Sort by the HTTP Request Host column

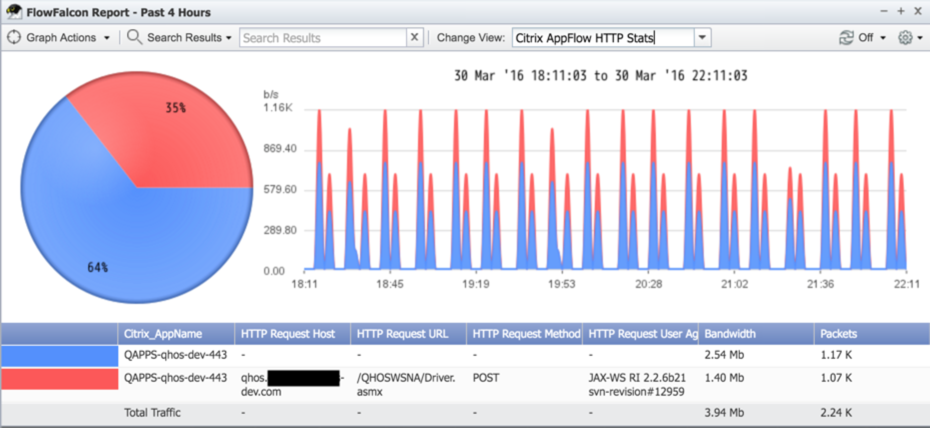[x=292, y=334]
